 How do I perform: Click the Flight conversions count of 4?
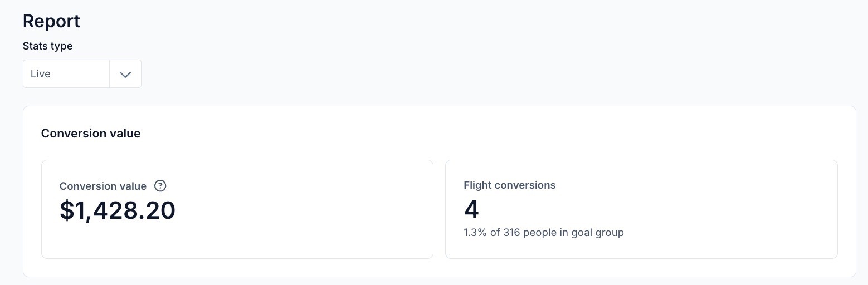[471, 209]
